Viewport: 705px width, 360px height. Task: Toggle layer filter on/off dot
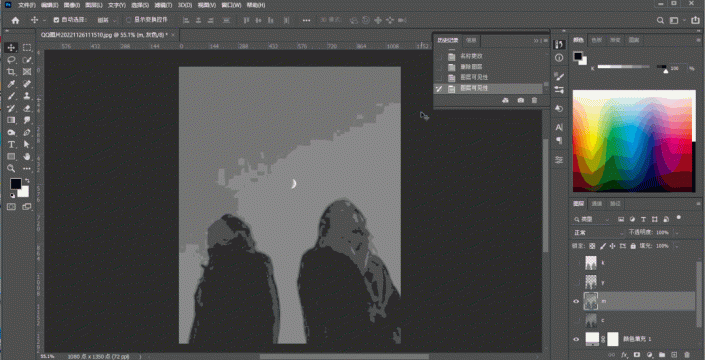pyautogui.click(x=678, y=218)
